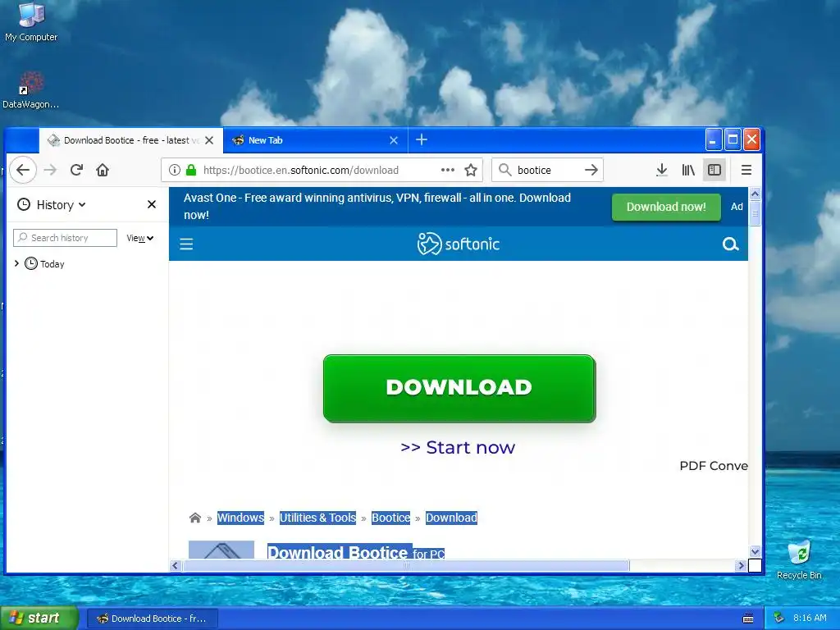The height and width of the screenshot is (630, 840).
Task: Open the Bootice breadcrumb link
Action: 390,518
